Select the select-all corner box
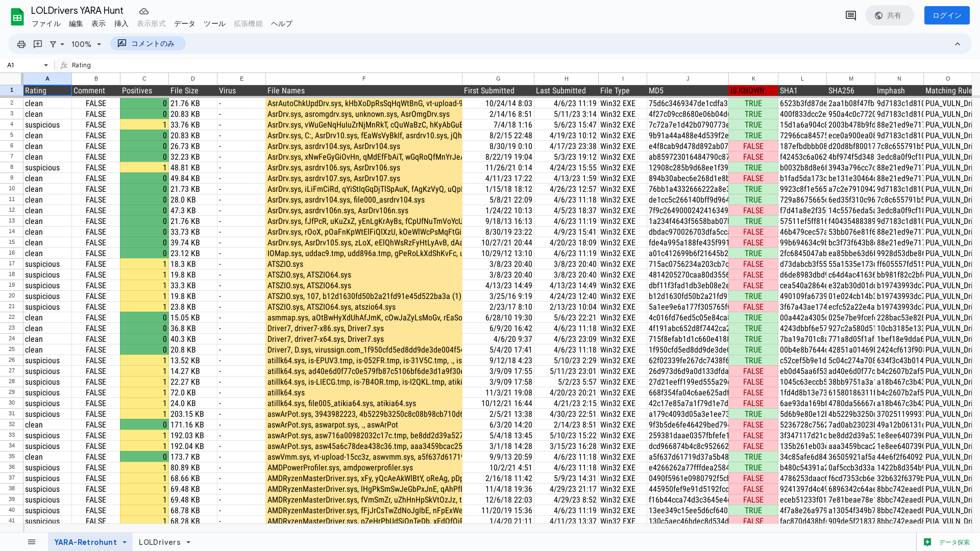The image size is (980, 551). tap(11, 79)
